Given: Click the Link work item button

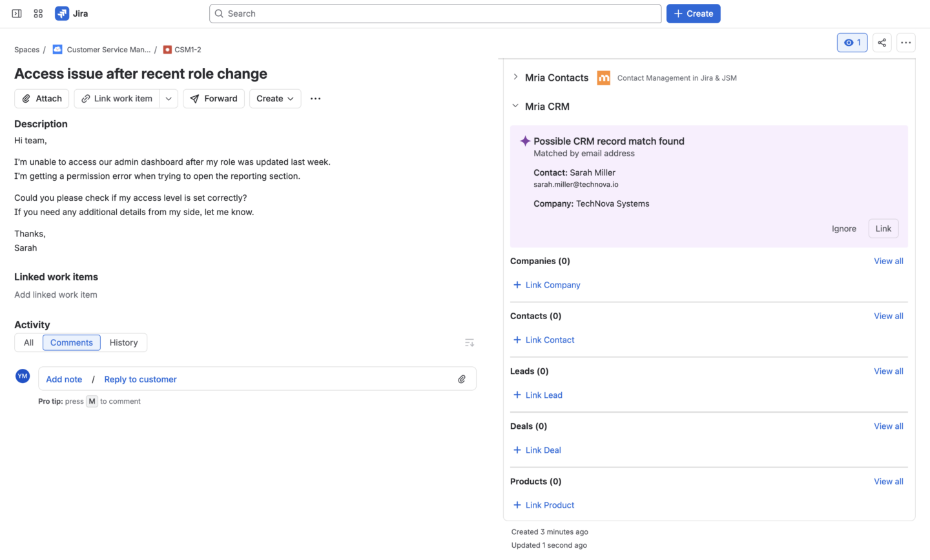Looking at the screenshot, I should 117,99.
